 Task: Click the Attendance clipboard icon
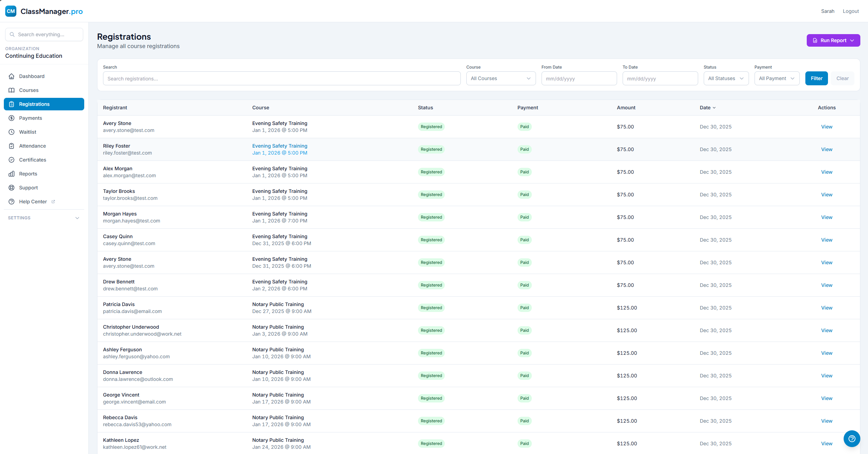(11, 146)
